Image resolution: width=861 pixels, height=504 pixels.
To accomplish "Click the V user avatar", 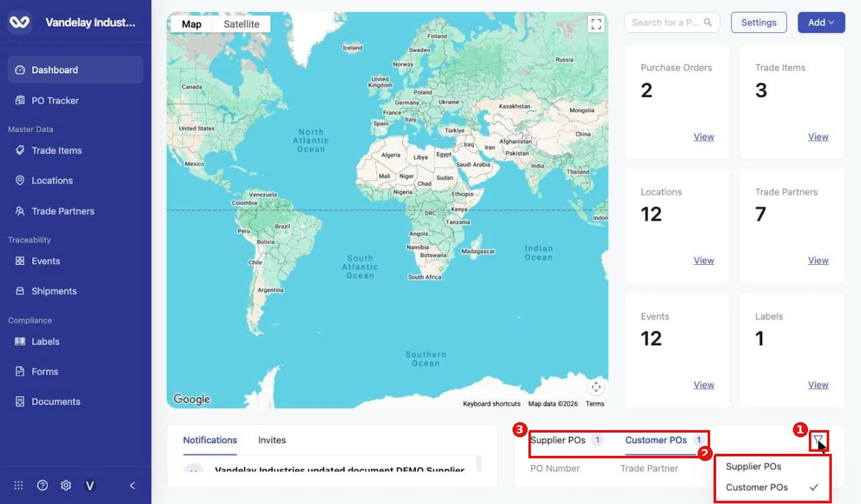I will (x=90, y=486).
